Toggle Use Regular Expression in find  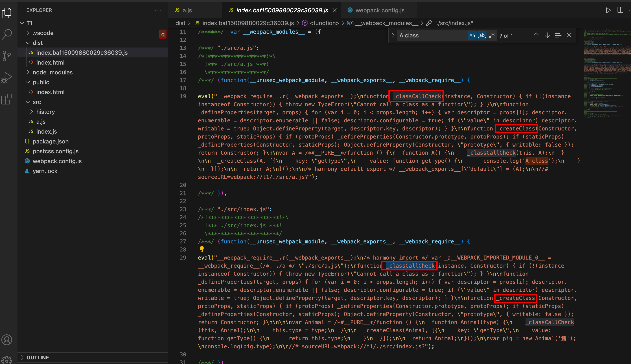point(492,35)
